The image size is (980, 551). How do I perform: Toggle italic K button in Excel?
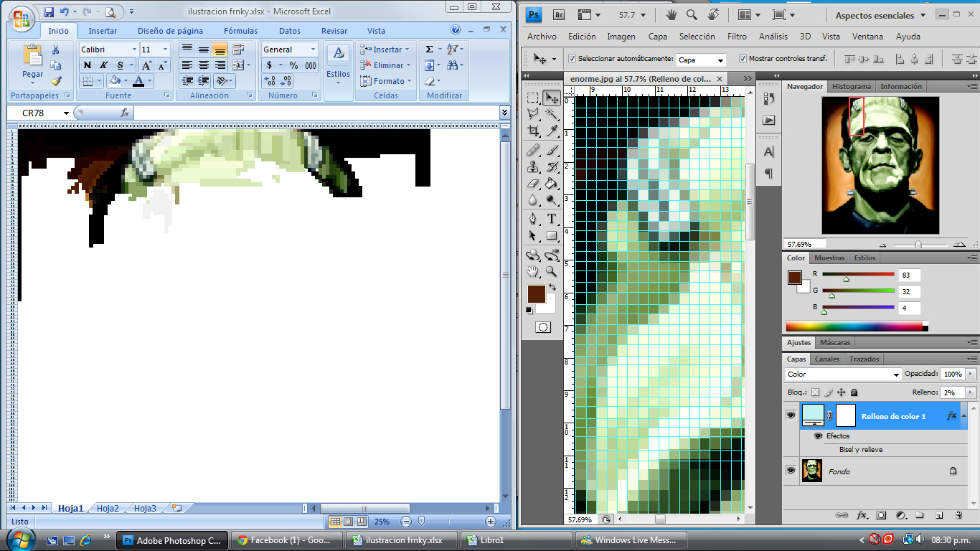point(103,65)
